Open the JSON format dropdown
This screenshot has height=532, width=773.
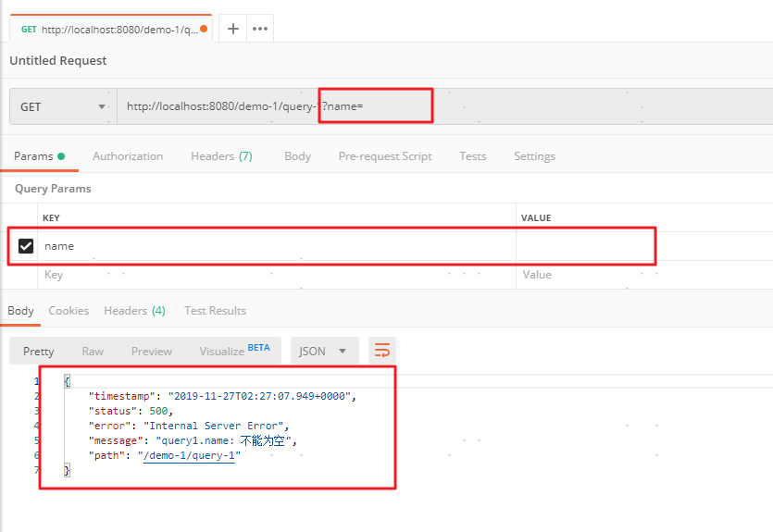324,351
